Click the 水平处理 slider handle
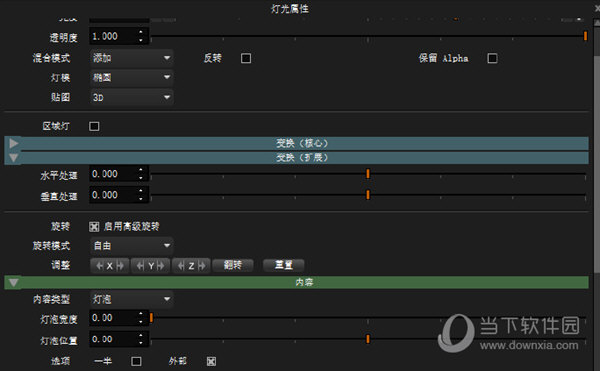600x371 pixels. (x=368, y=174)
